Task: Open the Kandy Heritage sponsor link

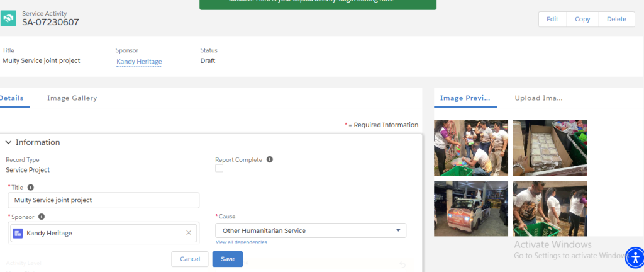Action: pos(139,62)
